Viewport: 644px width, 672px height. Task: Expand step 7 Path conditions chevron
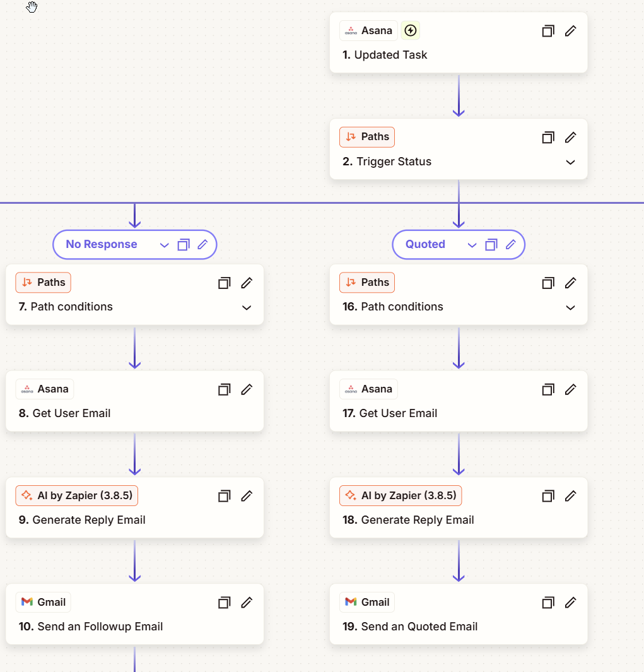click(x=247, y=307)
